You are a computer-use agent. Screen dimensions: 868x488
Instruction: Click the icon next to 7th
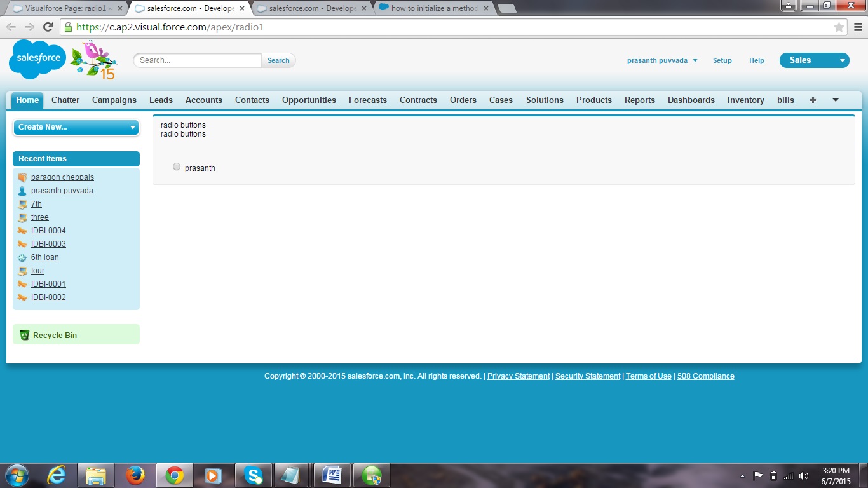(x=23, y=204)
